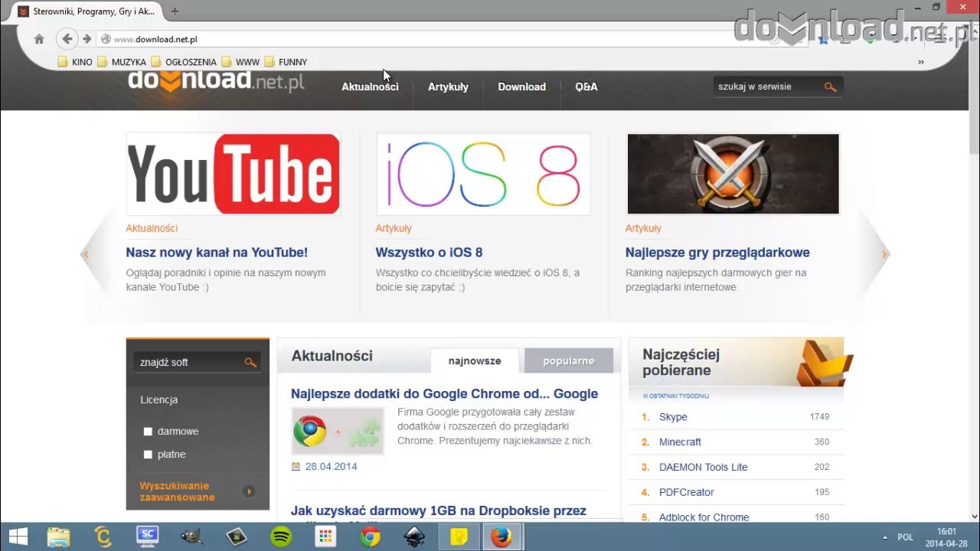Click the download.net.pl site logo
Screen dimensions: 980x551
tap(216, 80)
